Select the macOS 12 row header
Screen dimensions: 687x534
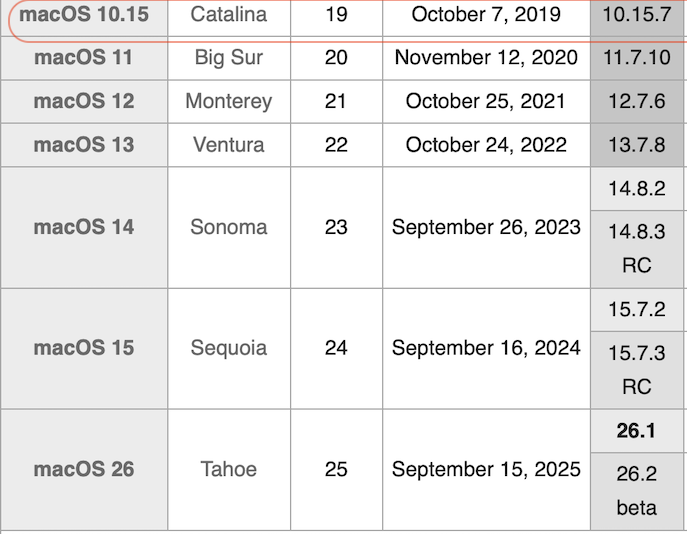(84, 102)
